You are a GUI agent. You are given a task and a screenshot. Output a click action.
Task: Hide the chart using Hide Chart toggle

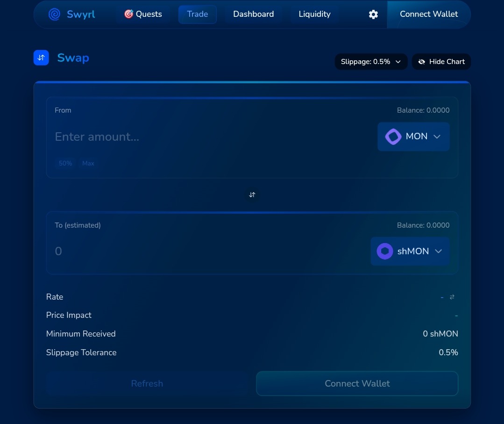[441, 61]
